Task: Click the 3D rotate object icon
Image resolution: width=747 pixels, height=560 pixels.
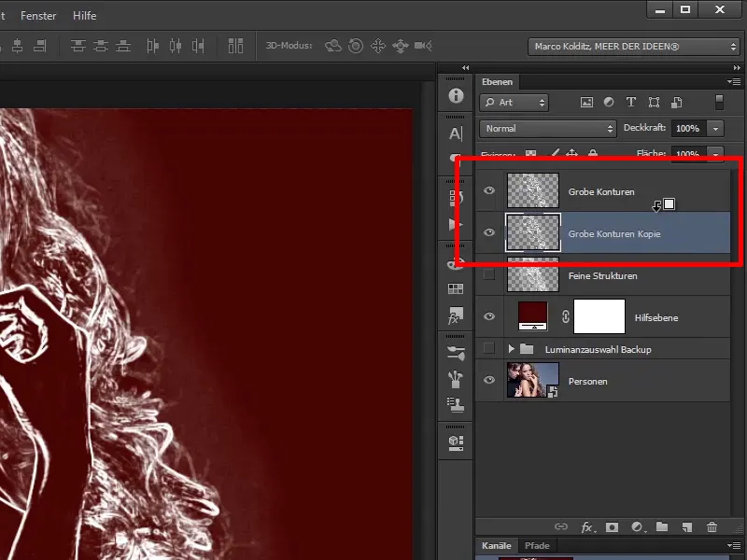Action: 333,46
